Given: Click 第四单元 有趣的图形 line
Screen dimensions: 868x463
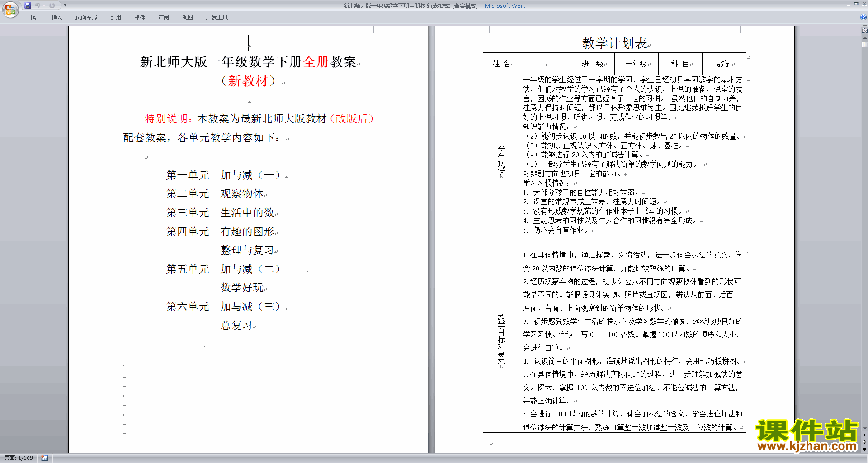Looking at the screenshot, I should coord(220,232).
